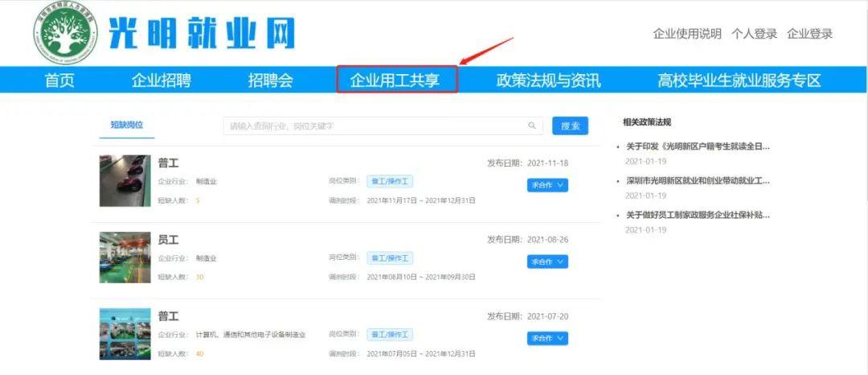
Task: Open 高校毕业生就业服务专区 section
Action: pos(739,80)
